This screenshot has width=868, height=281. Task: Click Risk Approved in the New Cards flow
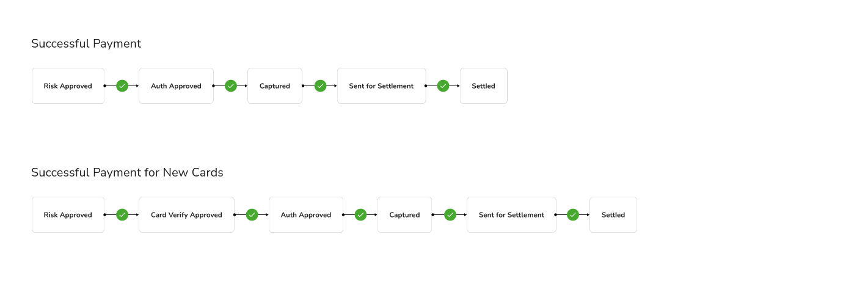tap(68, 215)
